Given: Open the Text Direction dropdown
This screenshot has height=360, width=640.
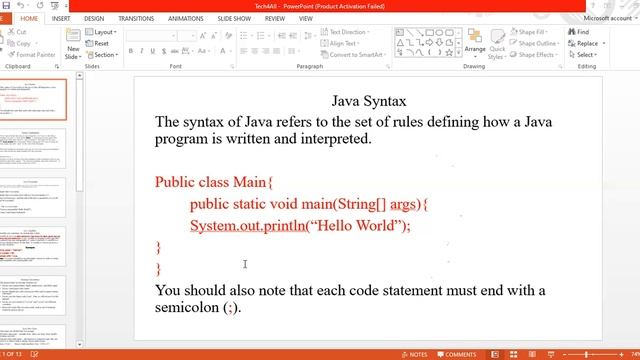Looking at the screenshot, I should pos(345,32).
